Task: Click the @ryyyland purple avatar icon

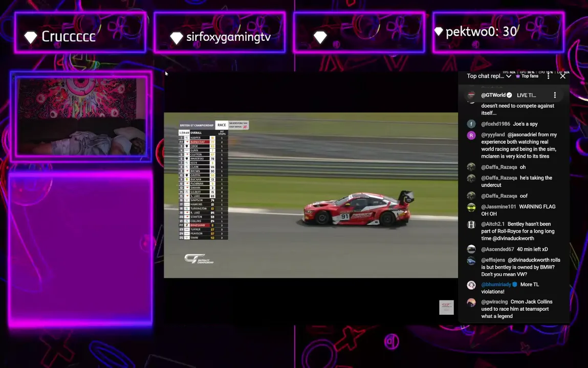Action: point(471,135)
